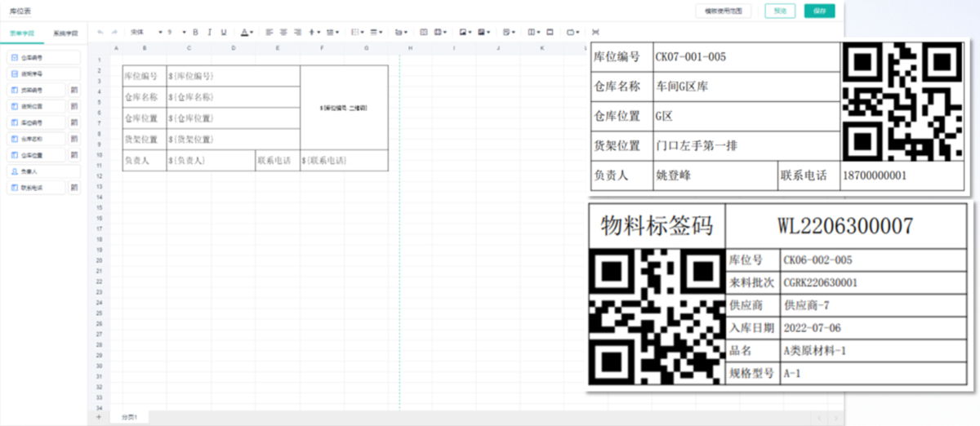This screenshot has height=426, width=980.
Task: Open the font color A dropdown
Action: click(246, 32)
